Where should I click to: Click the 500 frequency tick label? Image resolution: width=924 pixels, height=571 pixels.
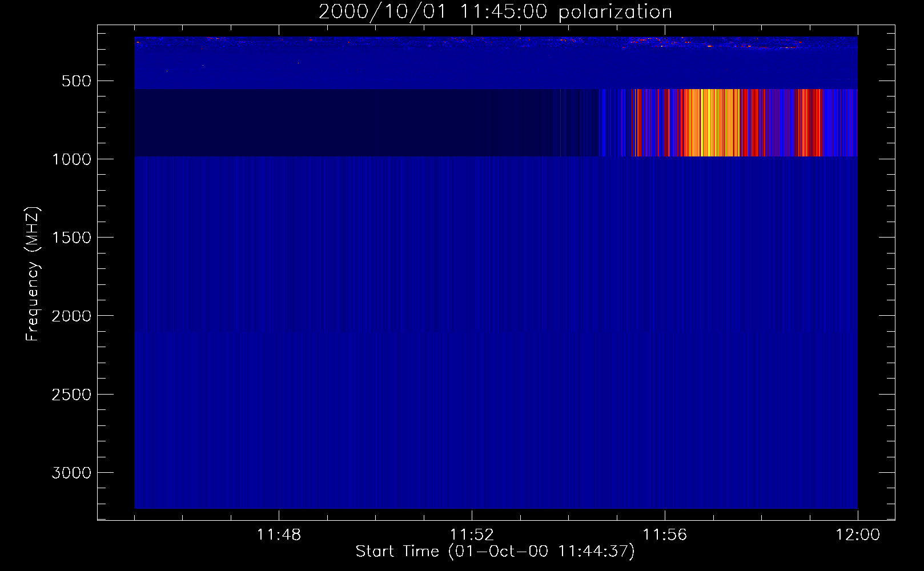click(x=77, y=81)
